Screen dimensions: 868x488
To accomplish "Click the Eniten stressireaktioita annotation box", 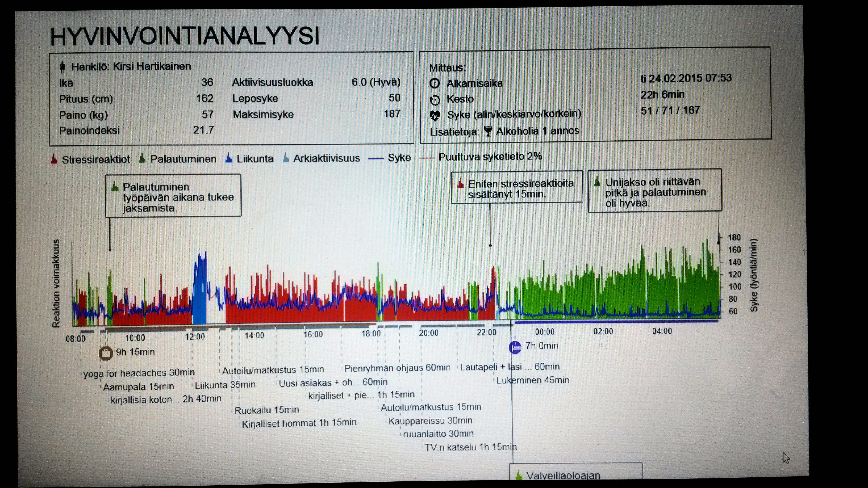I will click(516, 187).
